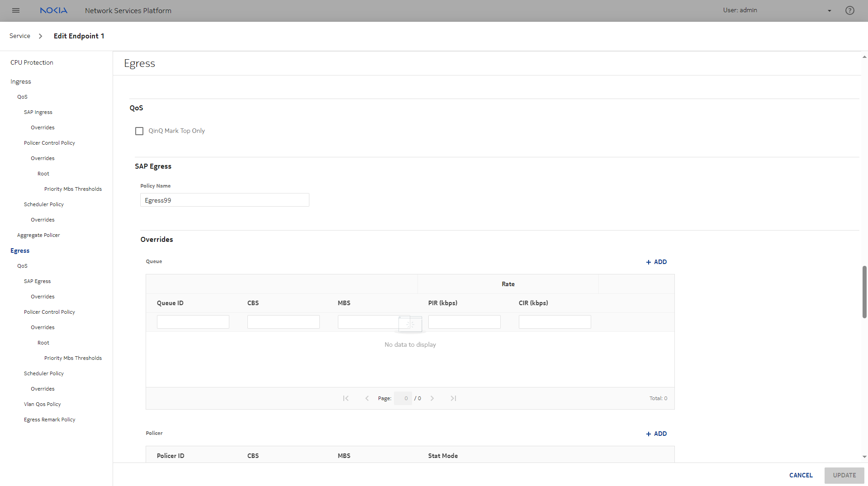Click the Policy Name input field
Image resolution: width=868 pixels, height=486 pixels.
[x=224, y=200]
